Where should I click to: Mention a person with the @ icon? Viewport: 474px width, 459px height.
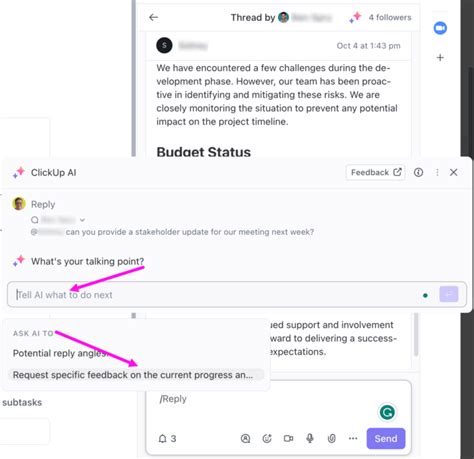point(245,439)
